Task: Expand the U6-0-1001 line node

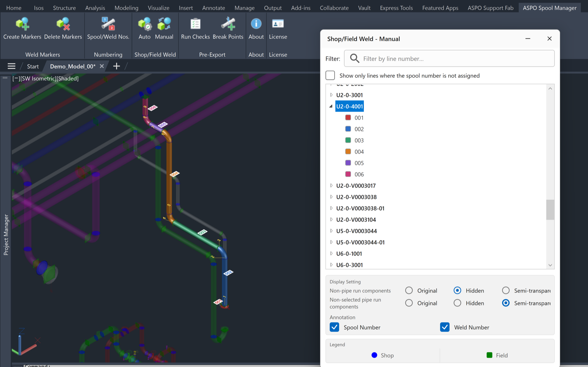Action: [x=331, y=253]
